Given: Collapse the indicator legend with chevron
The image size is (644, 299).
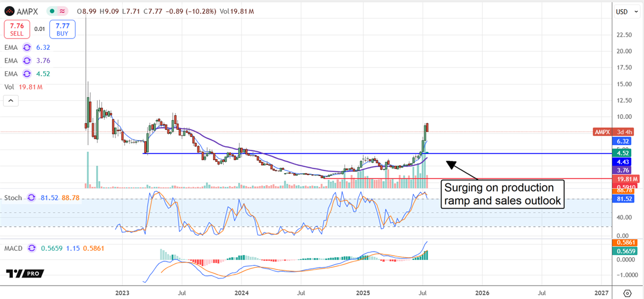Looking at the screenshot, I should (11, 100).
